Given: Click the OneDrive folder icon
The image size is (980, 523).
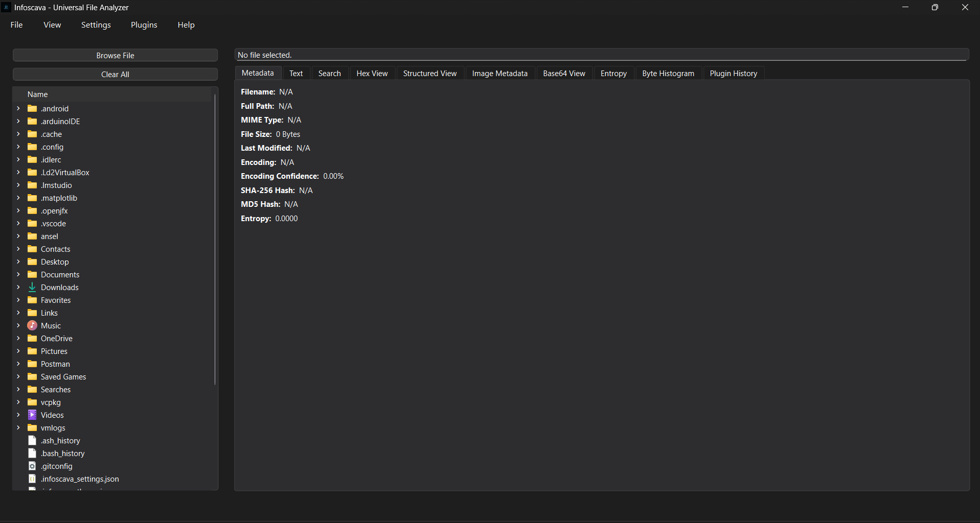Looking at the screenshot, I should (32, 338).
